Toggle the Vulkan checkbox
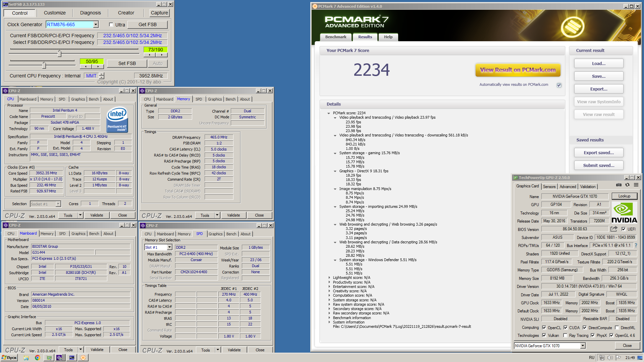Viewport: 644px width, 362px height. click(x=544, y=336)
